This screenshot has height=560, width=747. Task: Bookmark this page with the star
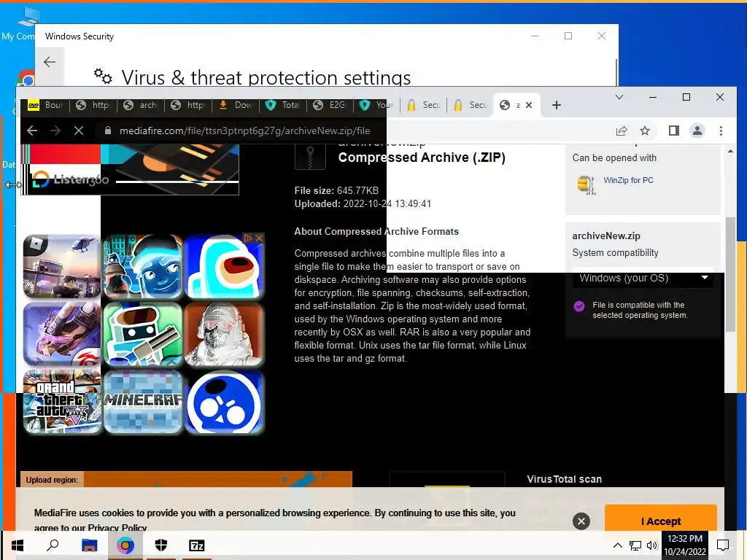coord(645,131)
